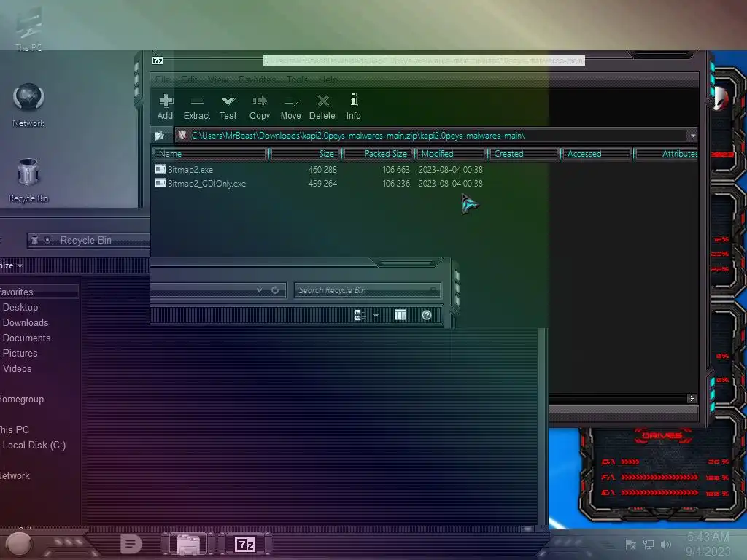Change view with Explorer view icon

pos(360,315)
